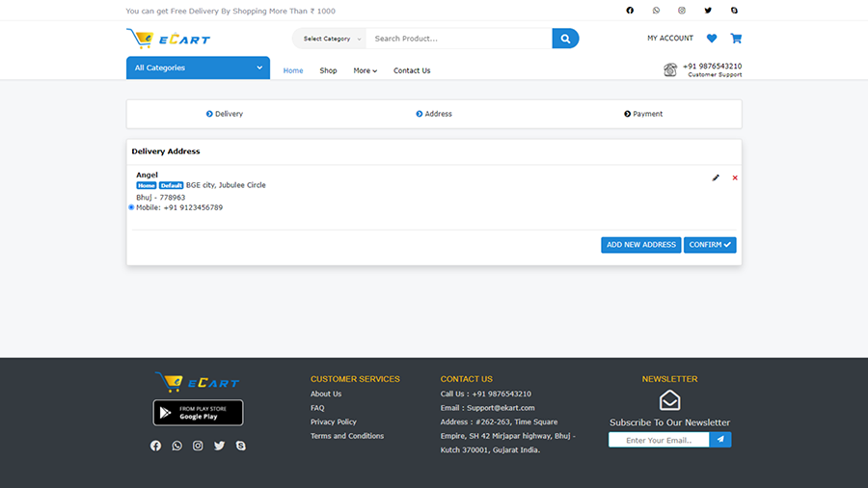This screenshot has height=488, width=868.
Task: Click the footer Instagram icon
Action: [198, 446]
